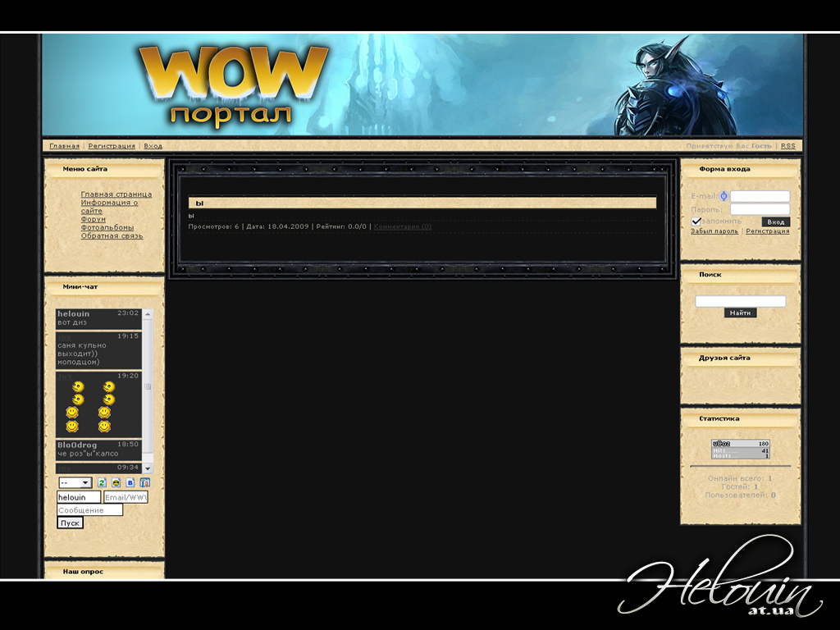Click the 'Забыл пароль' link
The width and height of the screenshot is (840, 630).
714,231
